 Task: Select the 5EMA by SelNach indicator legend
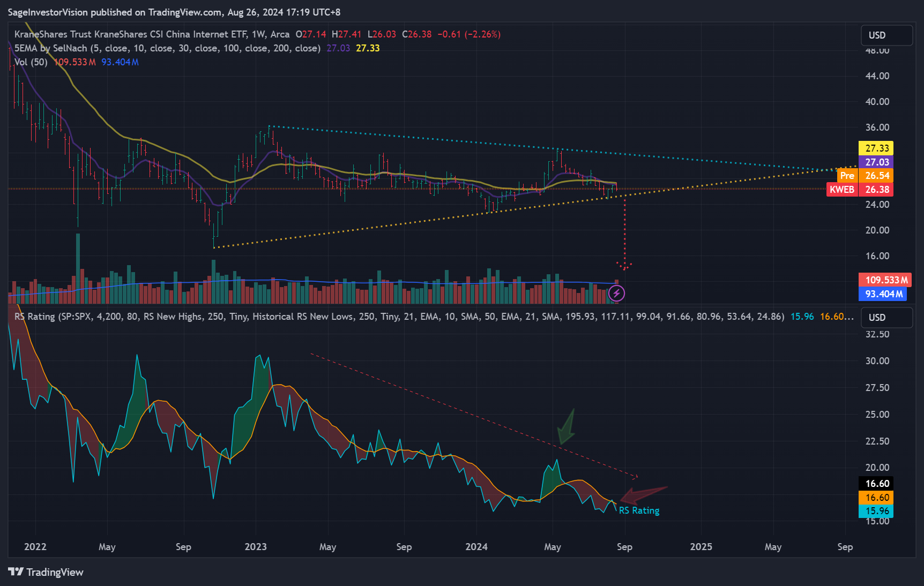pyautogui.click(x=167, y=48)
